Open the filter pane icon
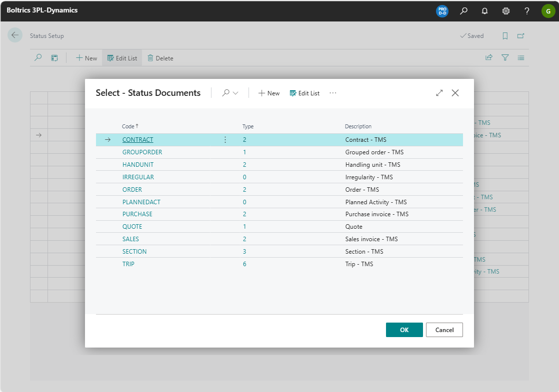This screenshot has height=392, width=559. click(x=504, y=57)
